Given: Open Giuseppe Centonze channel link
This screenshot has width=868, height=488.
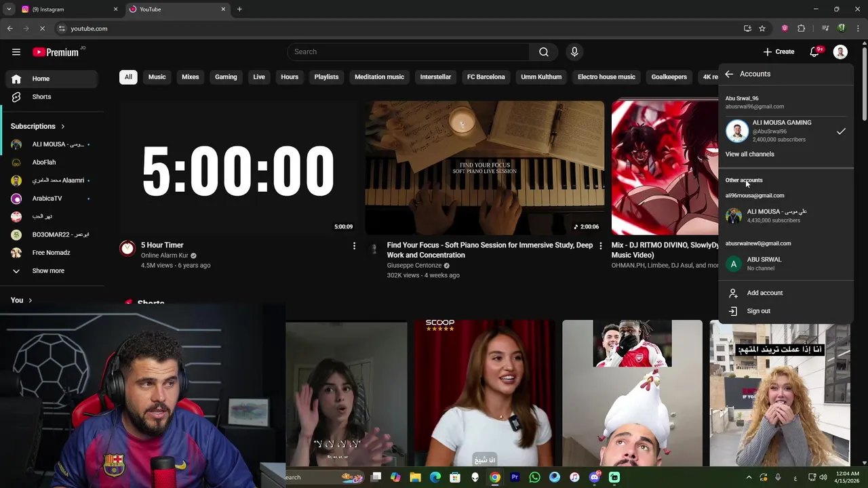Looking at the screenshot, I should pyautogui.click(x=414, y=266).
